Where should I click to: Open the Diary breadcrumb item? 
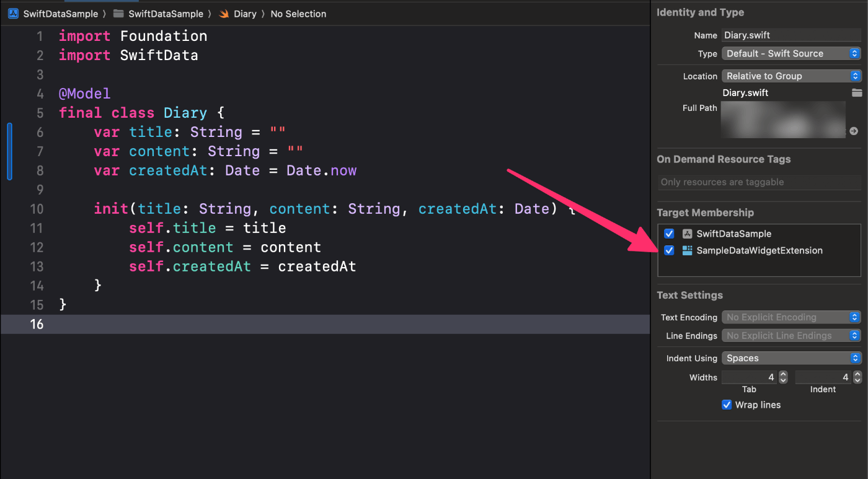(245, 14)
